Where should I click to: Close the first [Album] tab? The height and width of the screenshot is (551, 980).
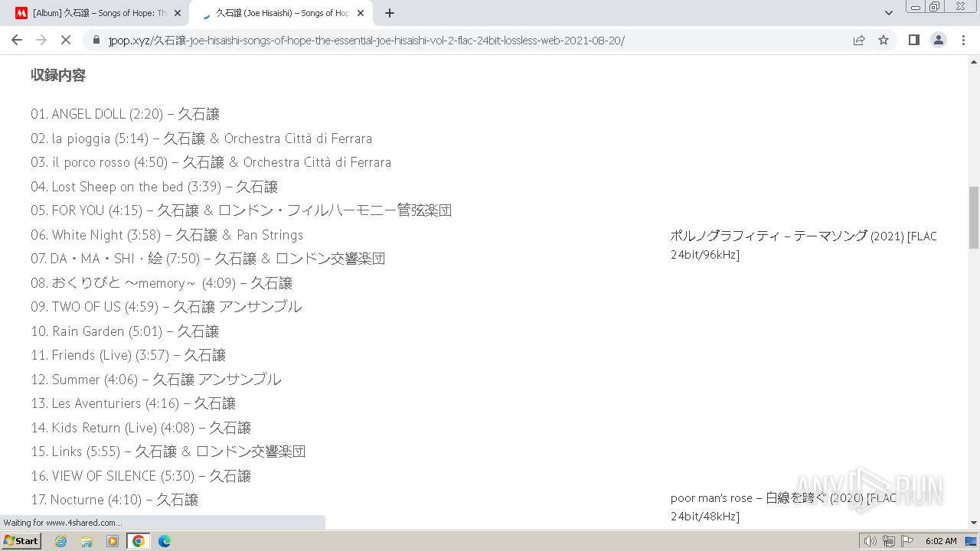pos(178,13)
